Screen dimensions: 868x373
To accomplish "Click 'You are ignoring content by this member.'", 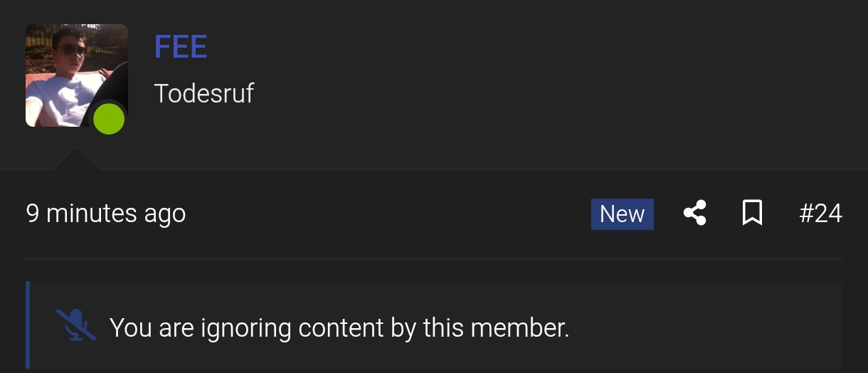I will coord(339,327).
